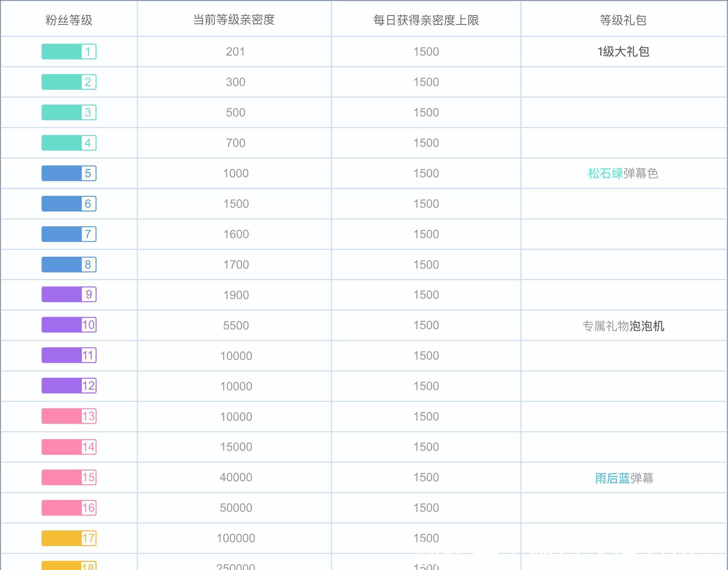
Task: Click the blue level 5 badge
Action: [69, 173]
